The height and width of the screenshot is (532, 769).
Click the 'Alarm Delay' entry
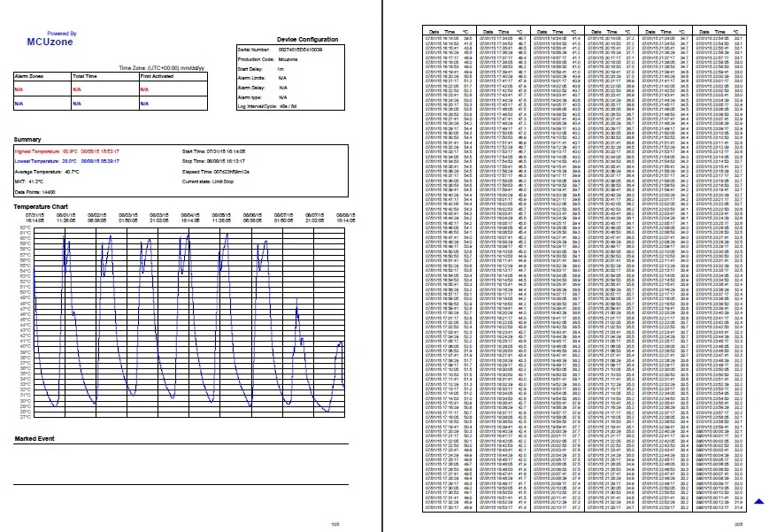(263, 88)
